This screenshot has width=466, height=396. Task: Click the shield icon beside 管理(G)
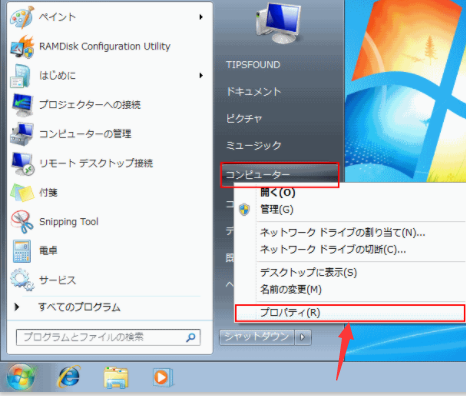coord(244,210)
